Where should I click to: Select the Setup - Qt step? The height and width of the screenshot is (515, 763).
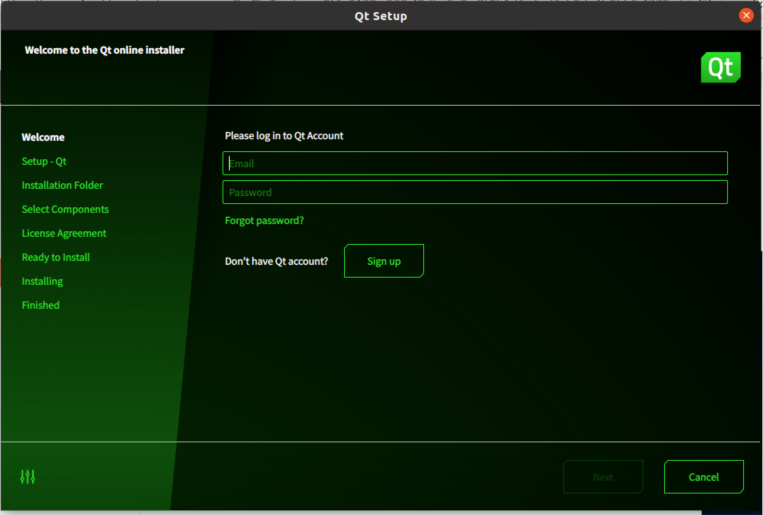point(44,161)
